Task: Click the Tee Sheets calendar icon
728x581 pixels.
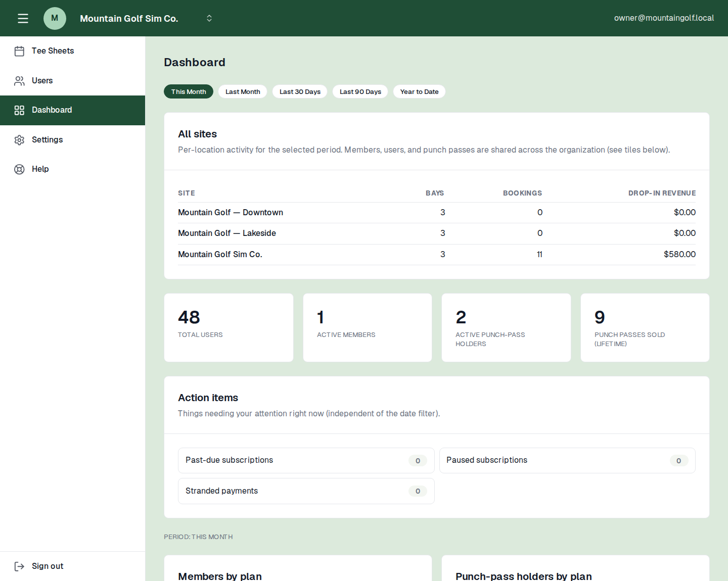Action: click(x=19, y=51)
